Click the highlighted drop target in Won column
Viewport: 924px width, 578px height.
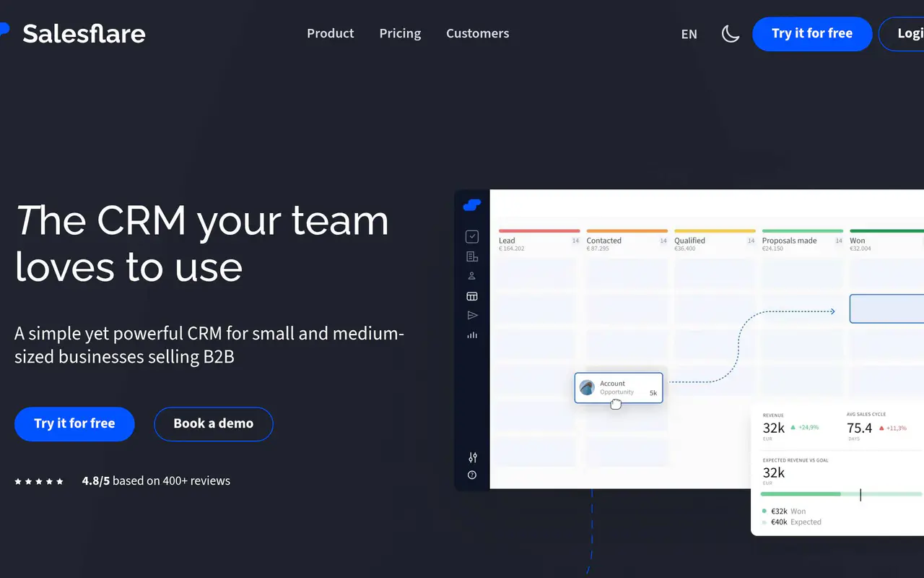[x=886, y=309]
